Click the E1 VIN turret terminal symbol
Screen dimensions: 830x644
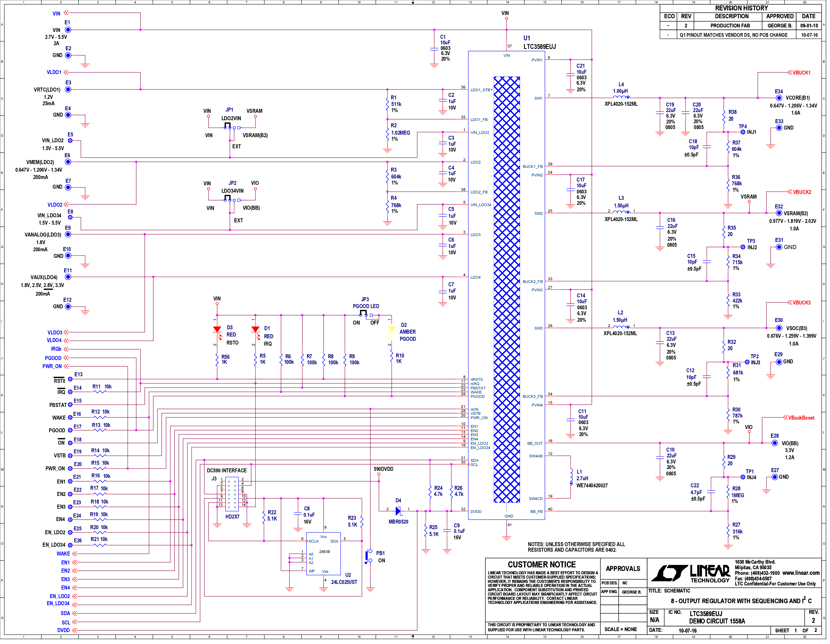[x=68, y=30]
